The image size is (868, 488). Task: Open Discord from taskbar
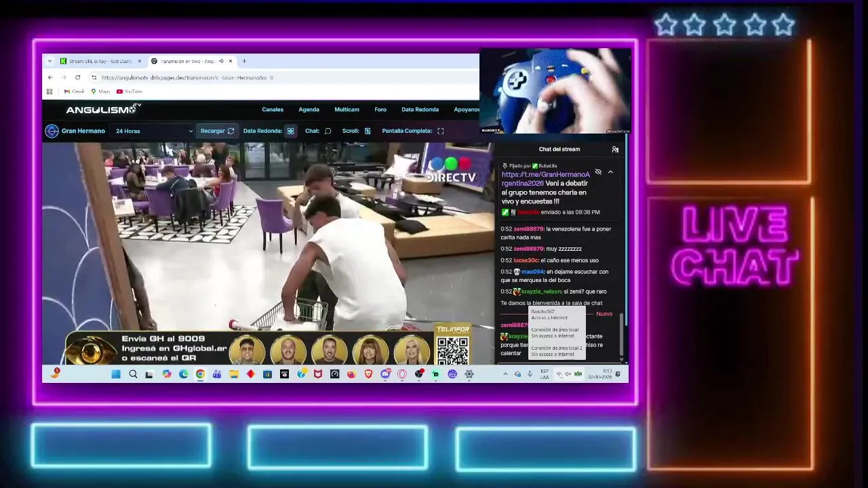pos(385,374)
